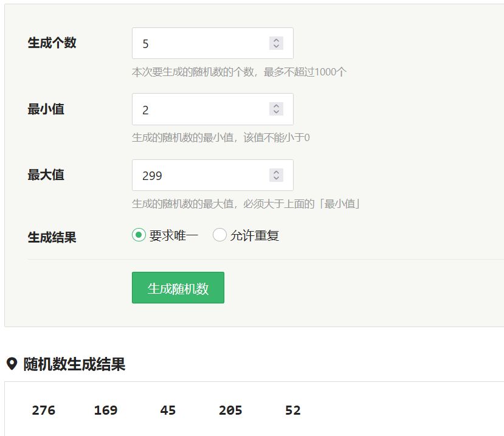Click the spinner arrows in 最大值 field

pos(276,175)
